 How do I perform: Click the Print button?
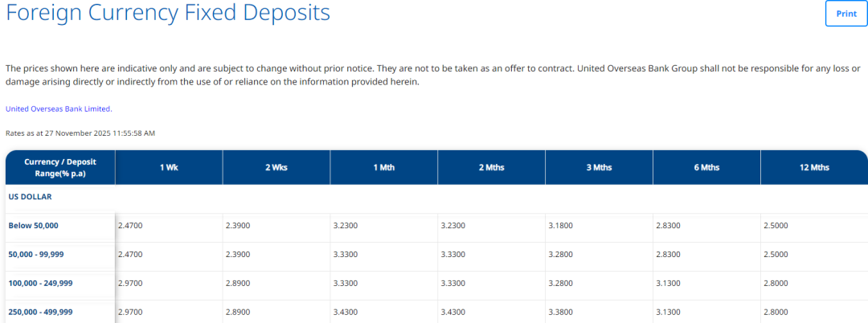click(846, 14)
